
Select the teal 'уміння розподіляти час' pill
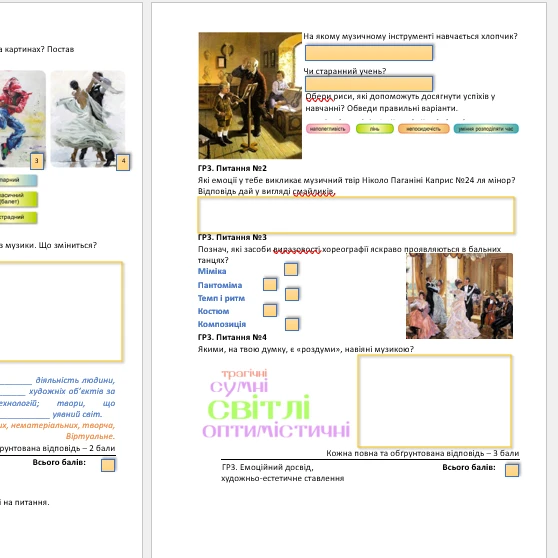(x=486, y=129)
